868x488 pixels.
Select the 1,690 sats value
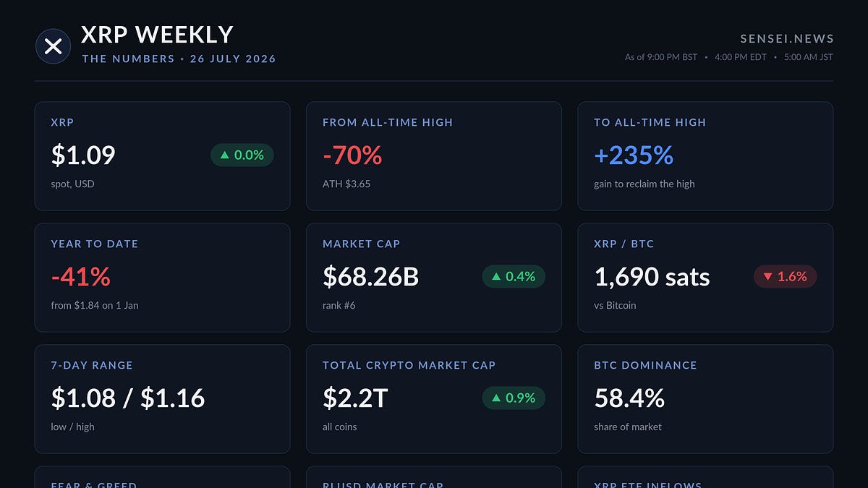(652, 276)
